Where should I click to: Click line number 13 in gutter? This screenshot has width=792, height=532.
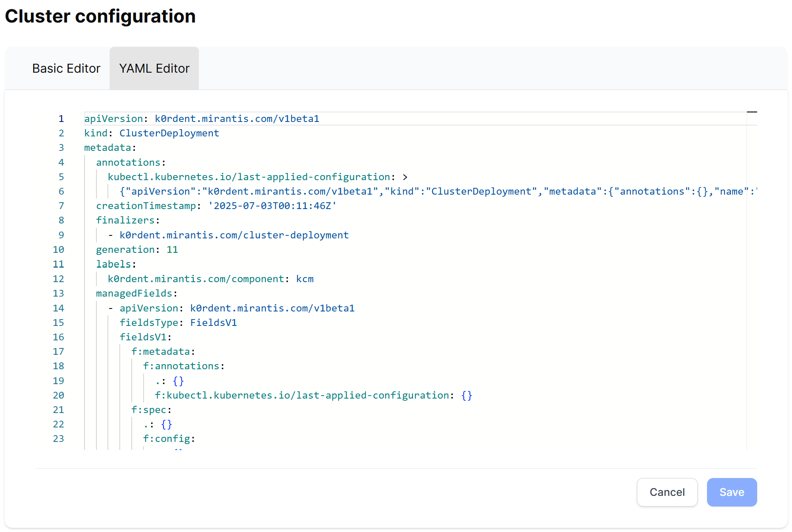point(58,293)
